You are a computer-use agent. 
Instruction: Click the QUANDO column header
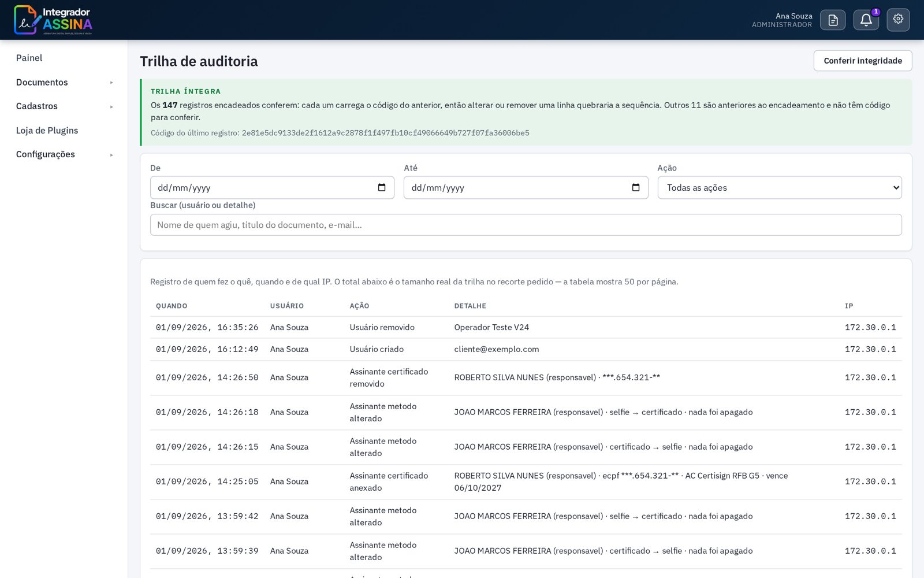pos(172,306)
